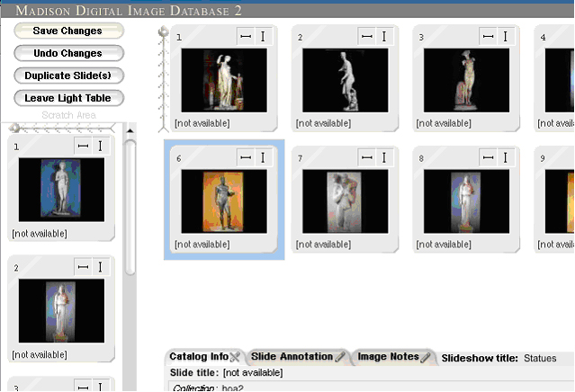Select slide 6 bronze statue thumbnail
The height and width of the screenshot is (392, 575).
click(224, 201)
